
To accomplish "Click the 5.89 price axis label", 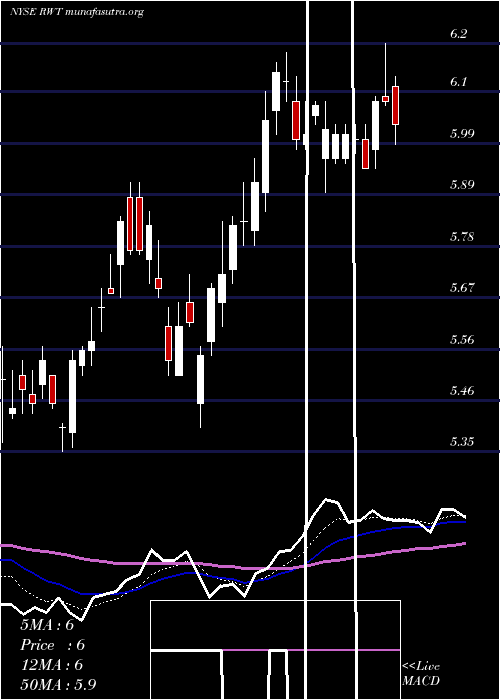I will point(461,185).
